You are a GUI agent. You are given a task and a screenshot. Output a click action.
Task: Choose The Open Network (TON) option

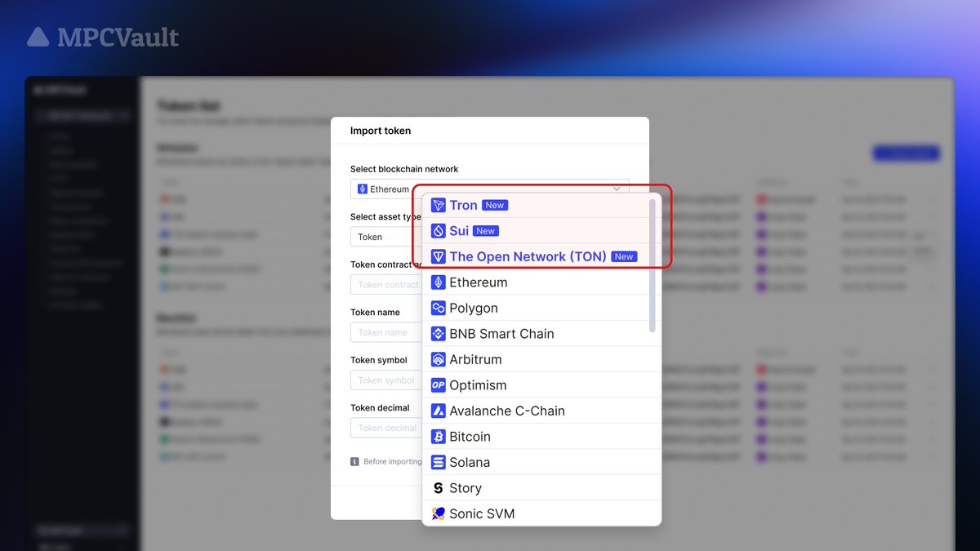(x=541, y=256)
